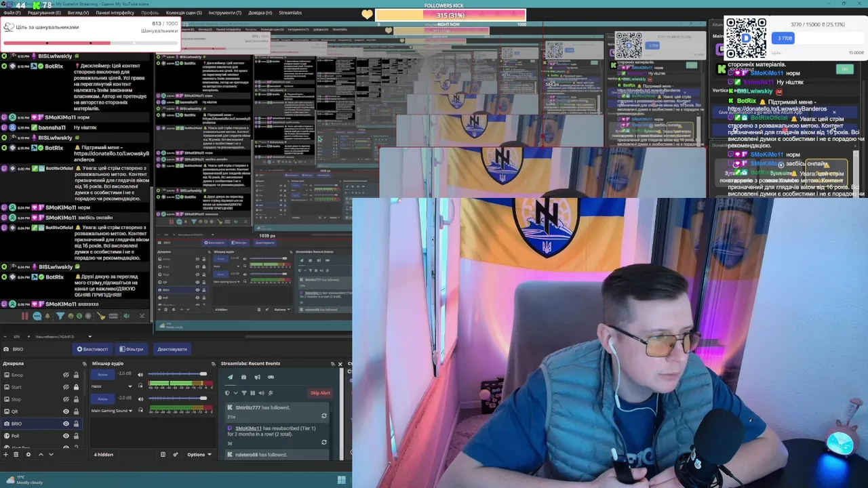The width and height of the screenshot is (868, 488).
Task: Toggle monitoring headphone icon for Main Gaming Sound
Action: 140,411
